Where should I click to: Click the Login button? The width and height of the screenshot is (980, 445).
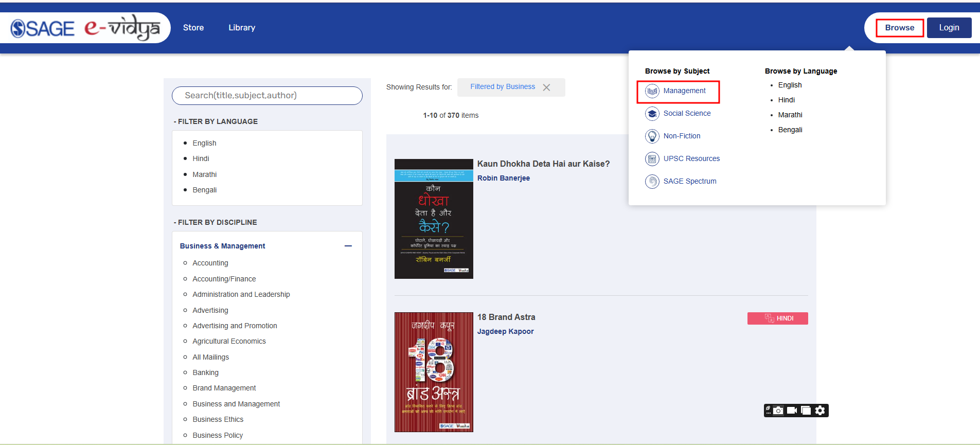pos(949,28)
